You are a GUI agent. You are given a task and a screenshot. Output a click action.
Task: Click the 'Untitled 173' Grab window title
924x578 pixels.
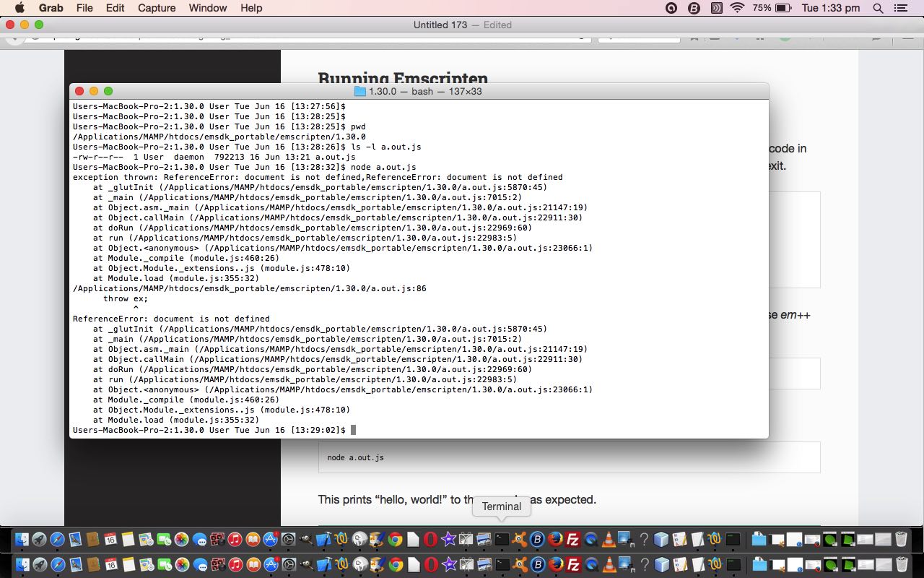point(440,25)
